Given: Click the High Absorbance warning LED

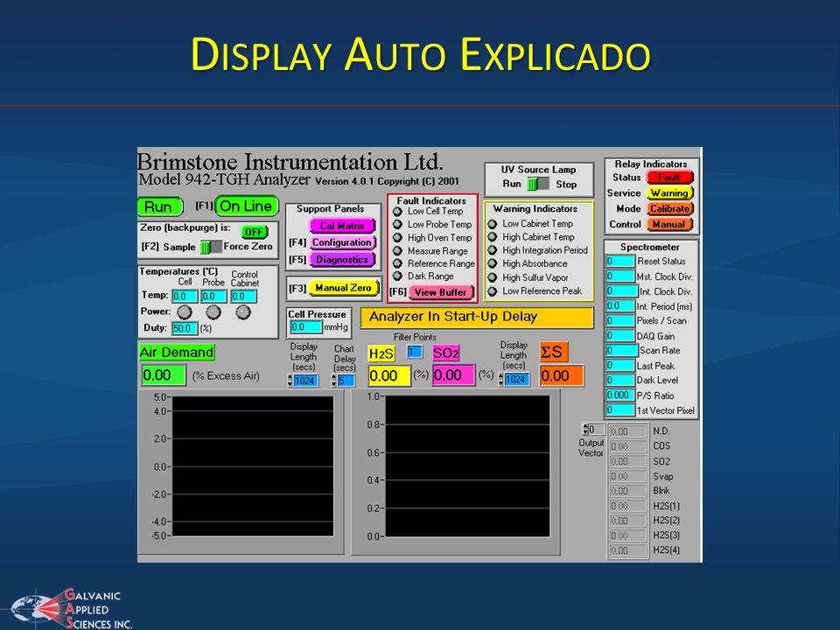Looking at the screenshot, I should pos(493,263).
